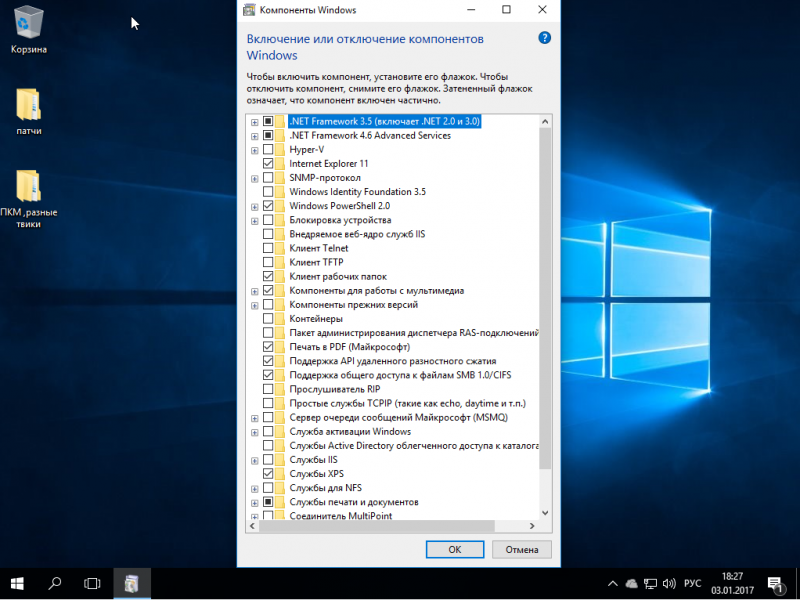Open the Корзина recycle bin icon
This screenshot has width=800, height=600.
[x=29, y=30]
